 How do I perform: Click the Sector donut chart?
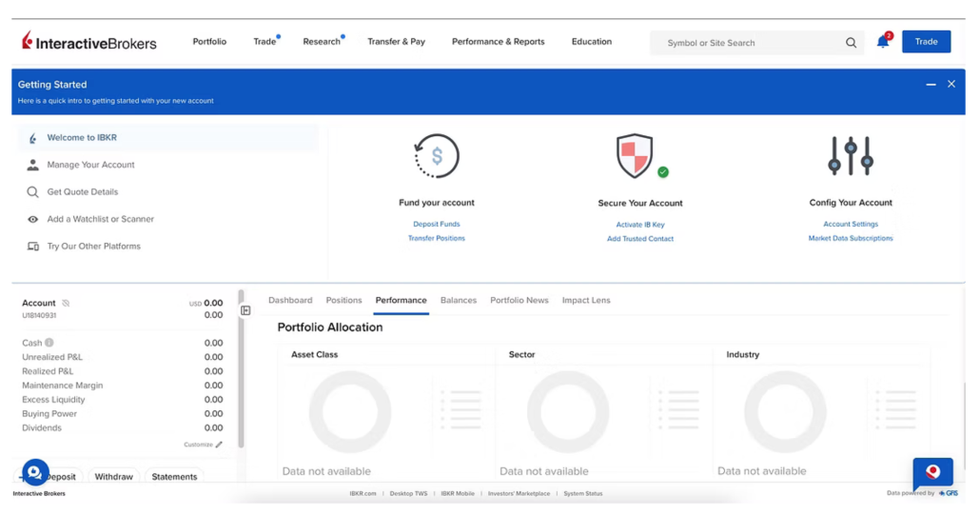point(567,411)
